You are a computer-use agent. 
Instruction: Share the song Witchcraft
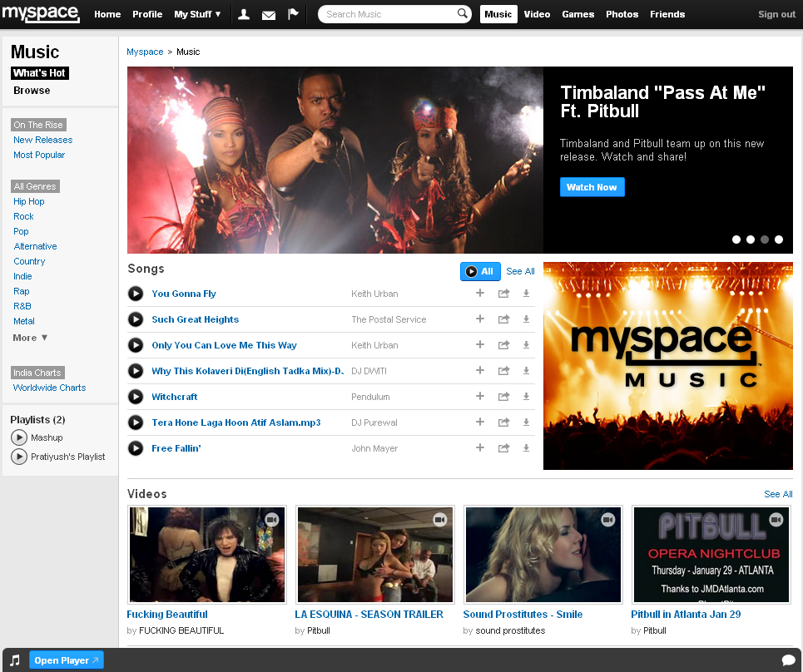tap(504, 396)
